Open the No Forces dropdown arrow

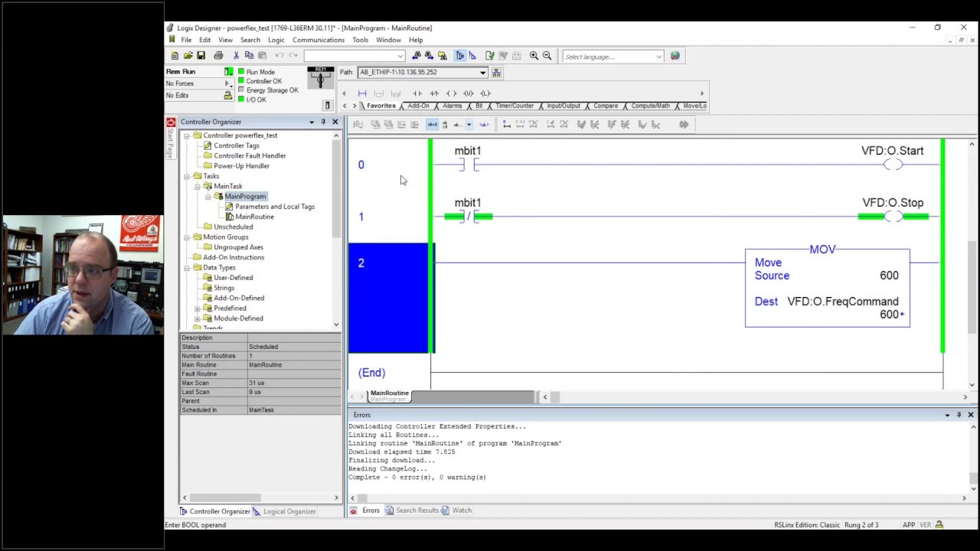click(227, 83)
